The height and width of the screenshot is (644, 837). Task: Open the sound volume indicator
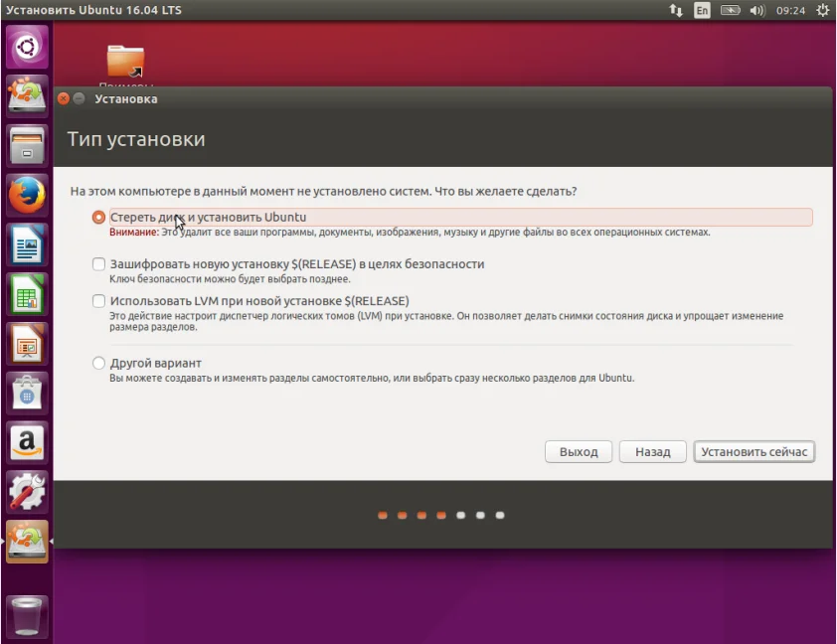[x=756, y=10]
